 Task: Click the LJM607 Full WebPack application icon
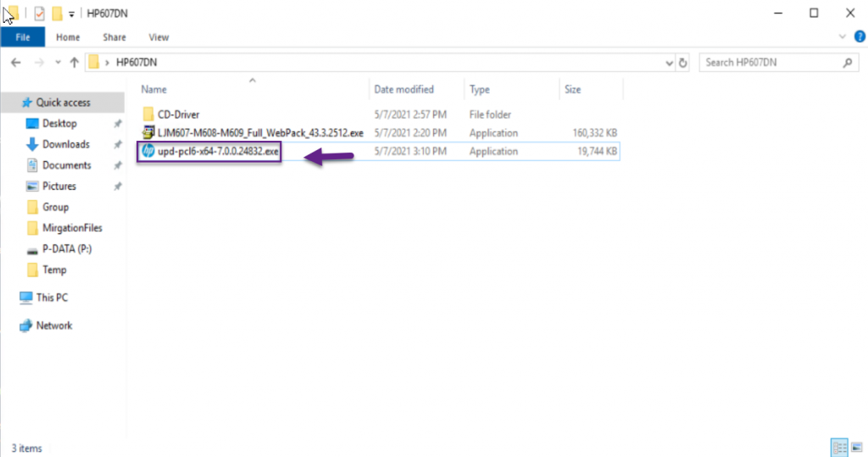pyautogui.click(x=148, y=133)
